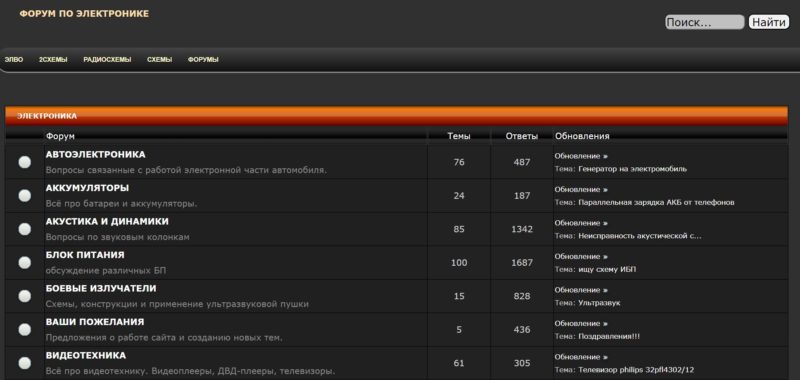Click the Обновления column header
800x380 pixels.
[x=582, y=136]
